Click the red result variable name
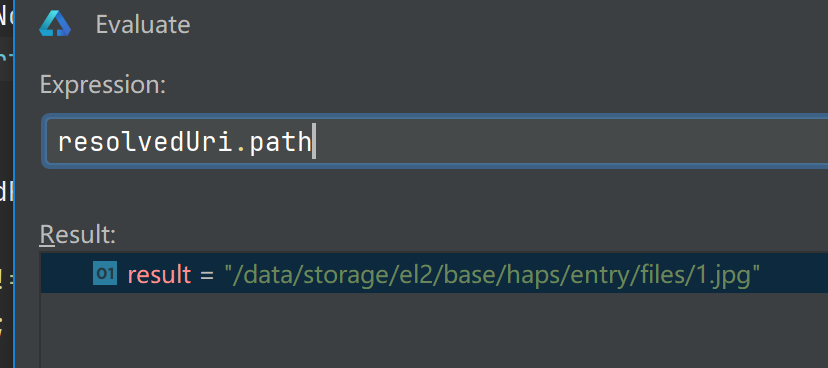Image resolution: width=828 pixels, height=368 pixels. point(159,274)
